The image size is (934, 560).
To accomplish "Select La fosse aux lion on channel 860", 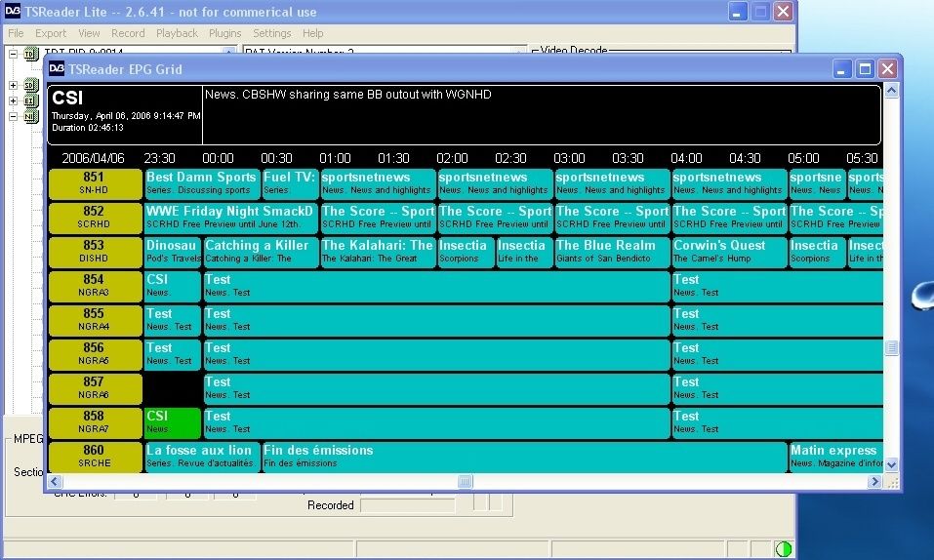I will [x=202, y=457].
